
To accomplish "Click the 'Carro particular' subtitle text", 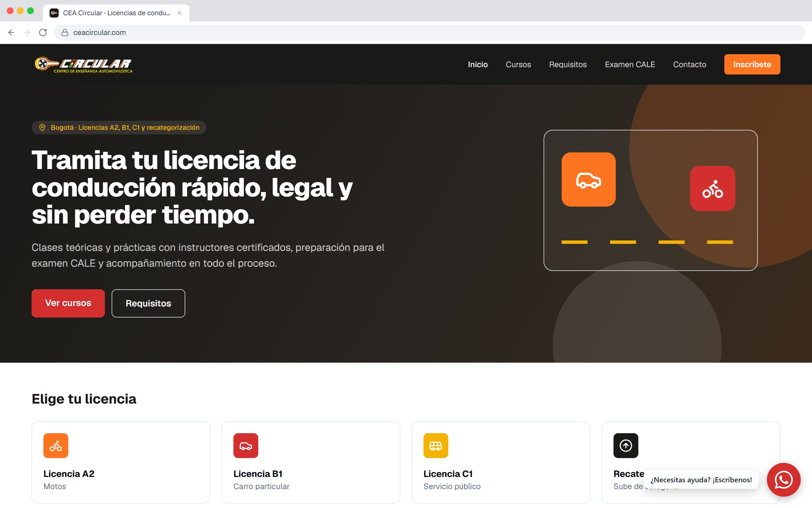I will click(x=261, y=486).
